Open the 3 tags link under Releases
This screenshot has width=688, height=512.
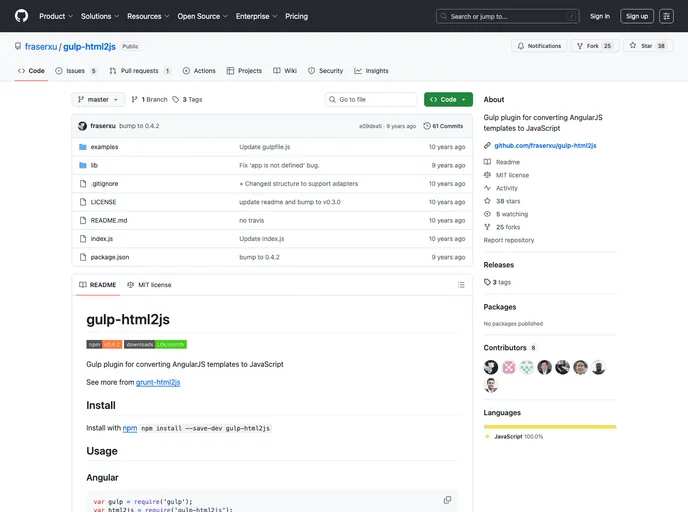coord(498,282)
